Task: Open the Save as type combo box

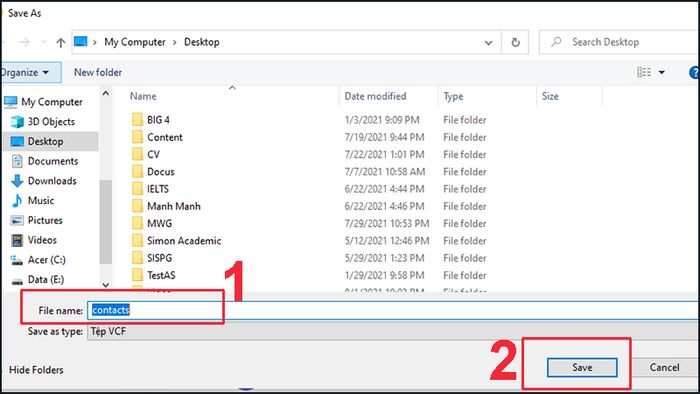Action: [393, 332]
